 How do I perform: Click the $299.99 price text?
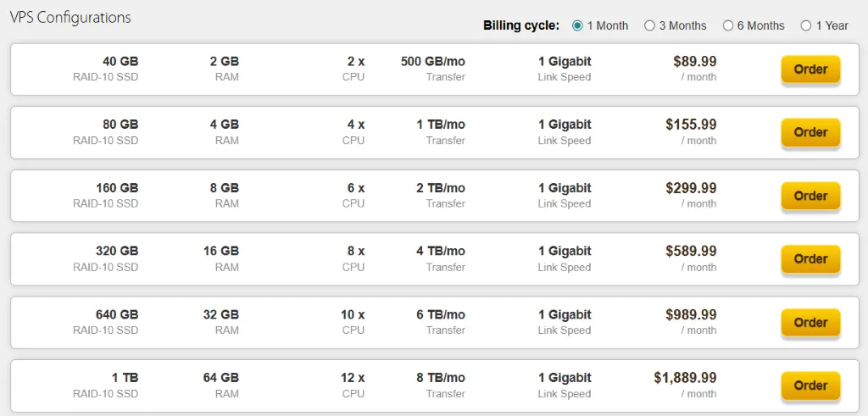(x=691, y=188)
